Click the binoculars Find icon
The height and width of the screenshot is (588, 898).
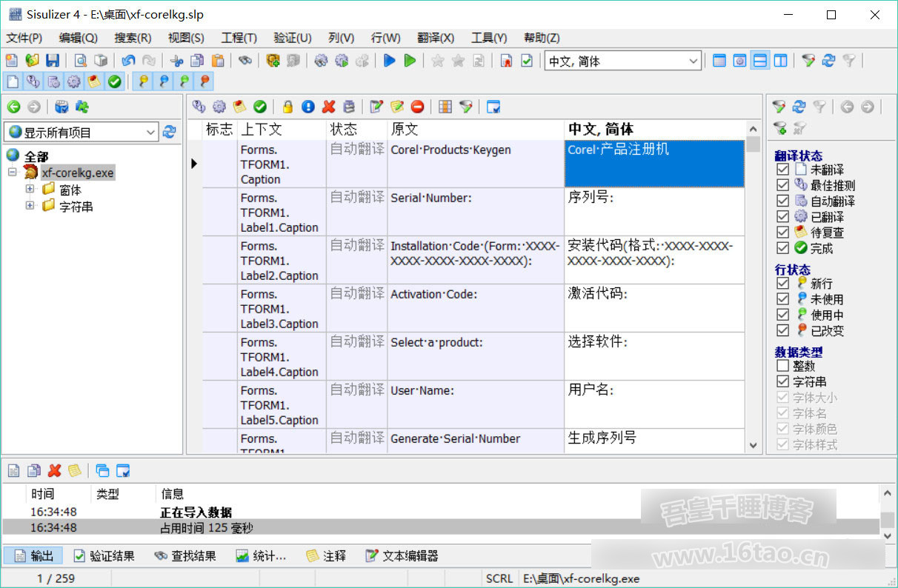245,61
